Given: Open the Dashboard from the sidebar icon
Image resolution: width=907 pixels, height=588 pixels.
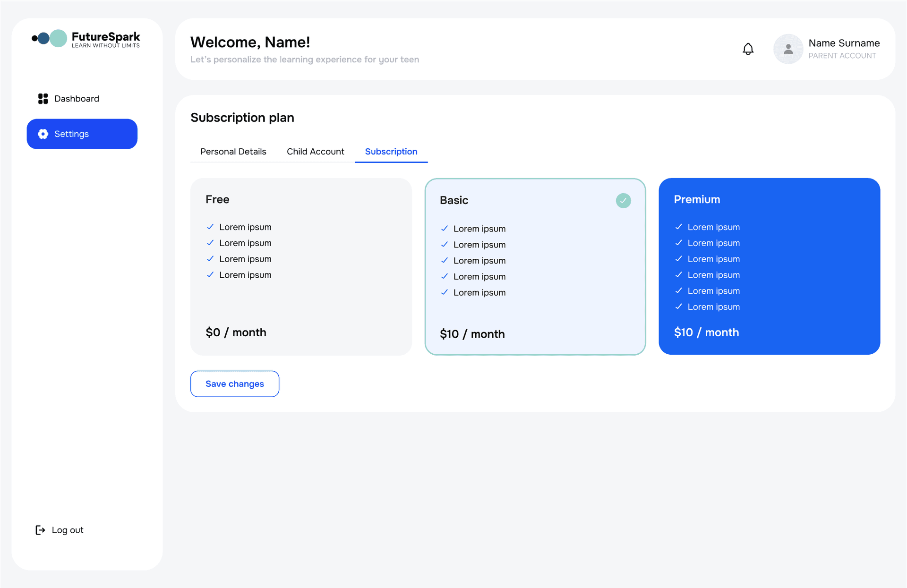Looking at the screenshot, I should pos(43,98).
